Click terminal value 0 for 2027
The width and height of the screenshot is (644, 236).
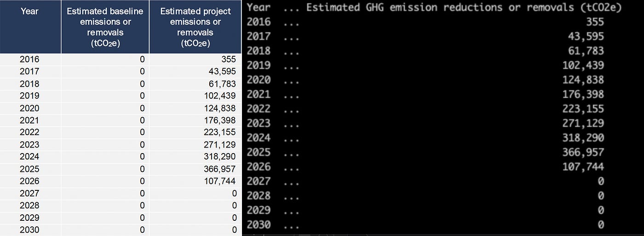click(x=601, y=181)
